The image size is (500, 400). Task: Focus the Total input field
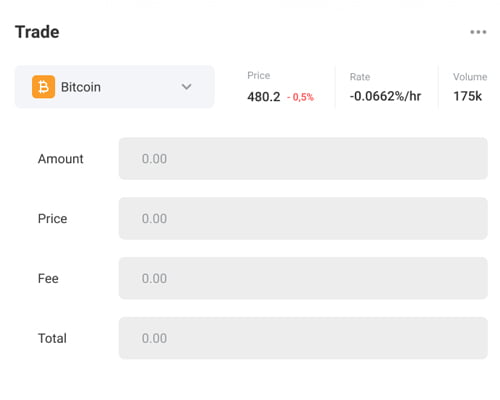(303, 338)
